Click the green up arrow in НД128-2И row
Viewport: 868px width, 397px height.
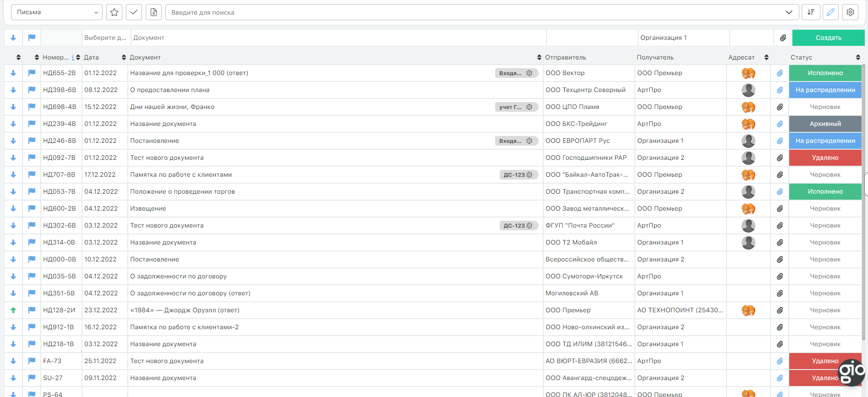pyautogui.click(x=13, y=310)
